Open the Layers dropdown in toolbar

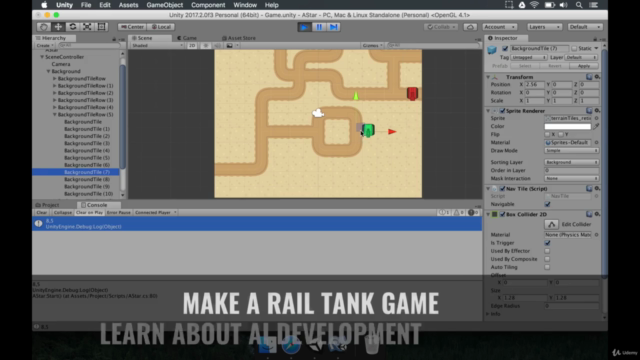544,27
